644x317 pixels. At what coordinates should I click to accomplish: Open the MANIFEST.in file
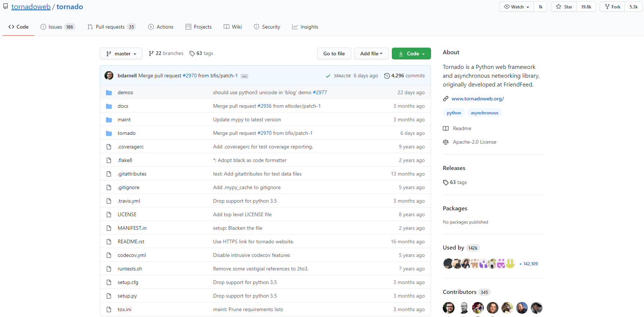132,228
